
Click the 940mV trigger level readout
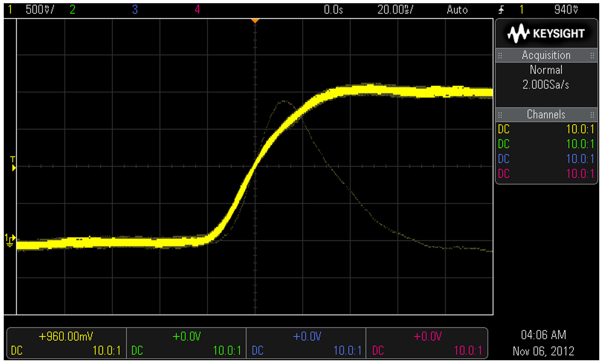566,10
